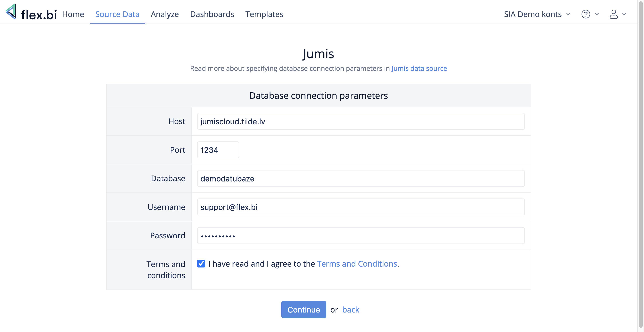Open the help question mark icon
Viewport: 644px width, 332px height.
point(585,14)
